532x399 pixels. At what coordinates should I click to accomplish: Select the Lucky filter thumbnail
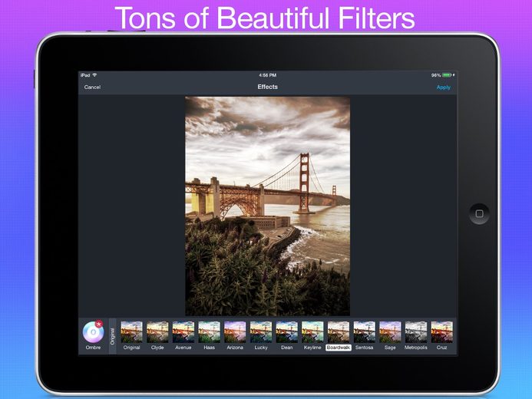(x=261, y=332)
